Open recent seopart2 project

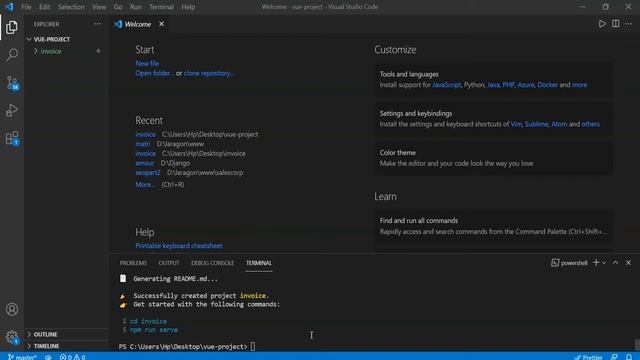coord(148,173)
